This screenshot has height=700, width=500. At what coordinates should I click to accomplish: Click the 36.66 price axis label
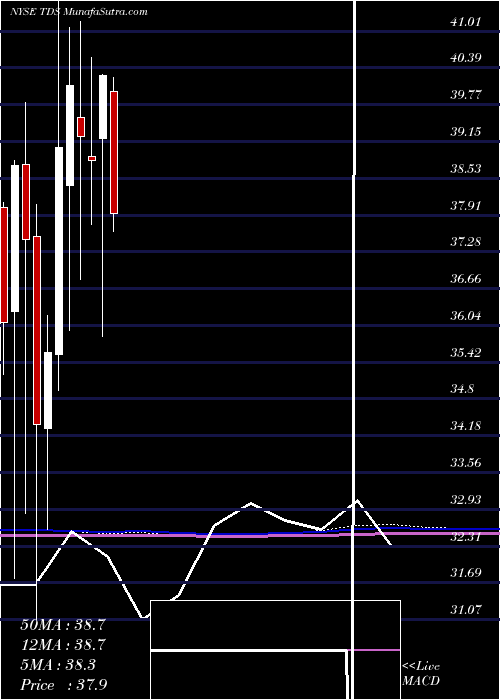point(466,279)
